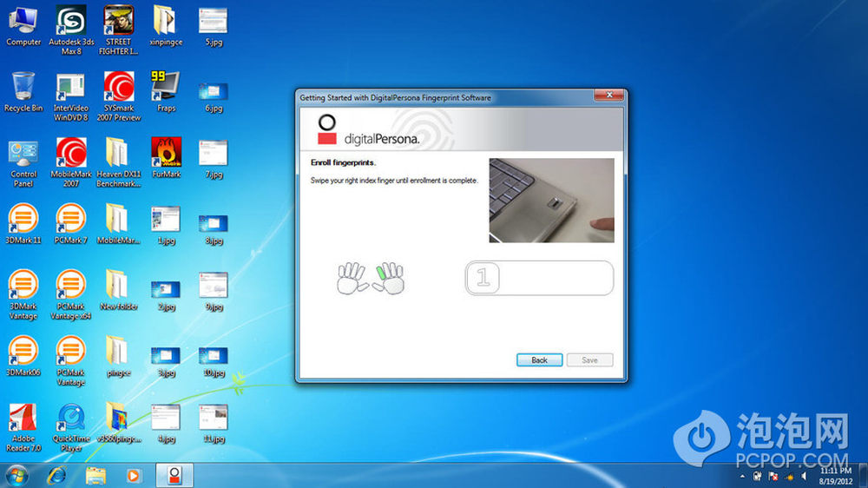Click the Back button in DigitalPersona dialog
The width and height of the screenshot is (868, 488).
[x=539, y=360]
